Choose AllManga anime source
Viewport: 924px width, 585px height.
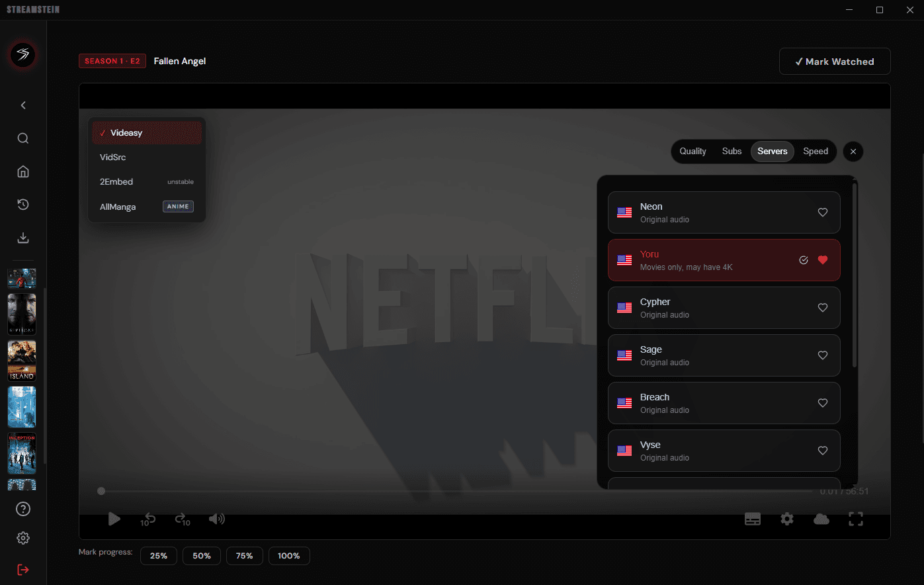[147, 206]
